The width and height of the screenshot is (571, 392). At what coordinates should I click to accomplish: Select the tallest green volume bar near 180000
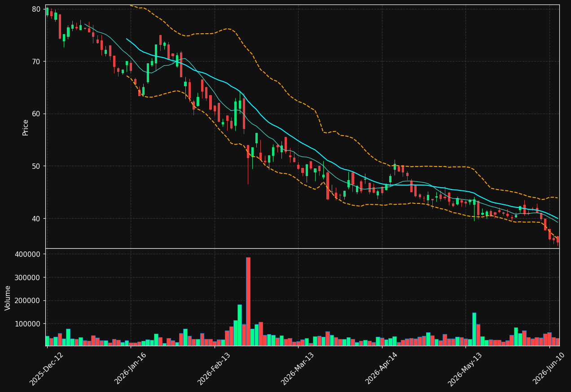click(240, 325)
